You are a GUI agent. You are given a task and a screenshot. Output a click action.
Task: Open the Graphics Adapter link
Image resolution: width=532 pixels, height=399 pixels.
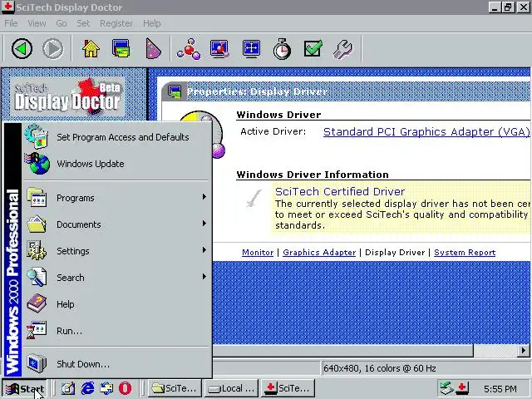tap(319, 253)
